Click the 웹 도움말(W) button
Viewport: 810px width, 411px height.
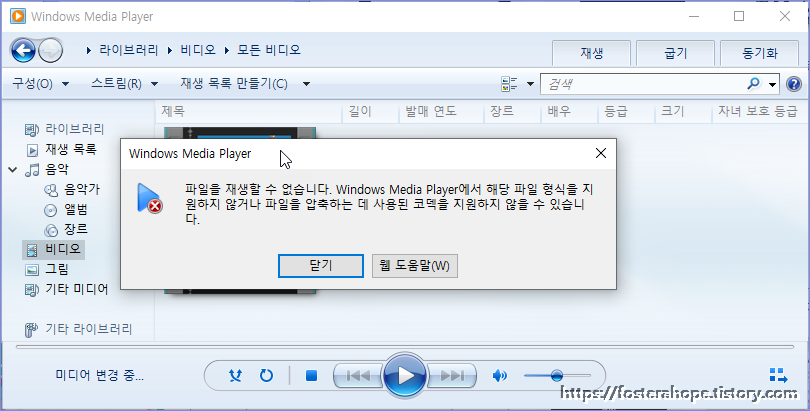pyautogui.click(x=415, y=266)
